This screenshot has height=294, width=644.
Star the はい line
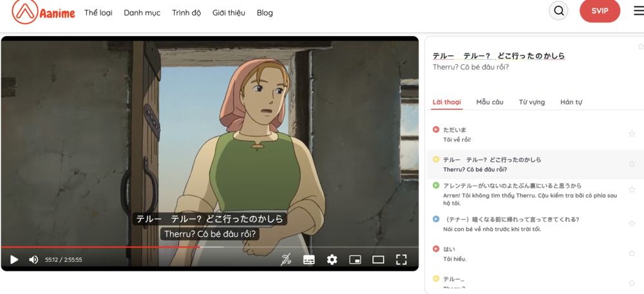click(632, 253)
